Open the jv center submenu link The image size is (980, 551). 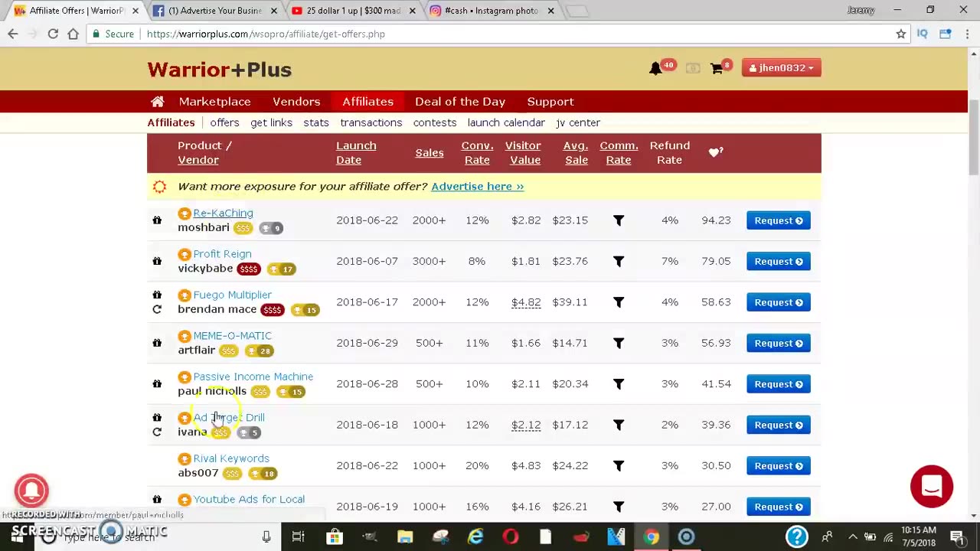pos(578,122)
